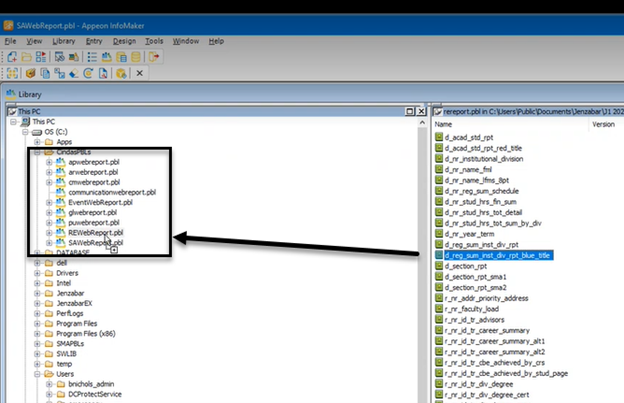
Task: Collapse the CindasPBLs folder node
Action: click(x=36, y=151)
